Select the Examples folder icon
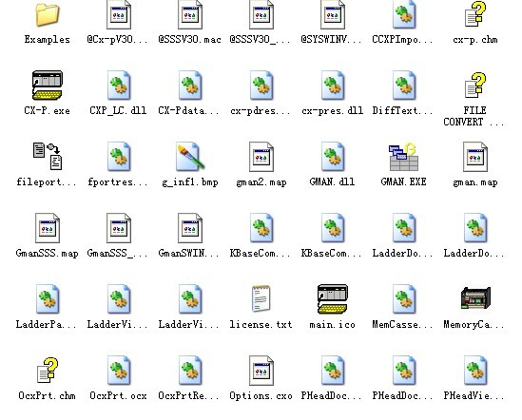522x420 pixels. 48,14
